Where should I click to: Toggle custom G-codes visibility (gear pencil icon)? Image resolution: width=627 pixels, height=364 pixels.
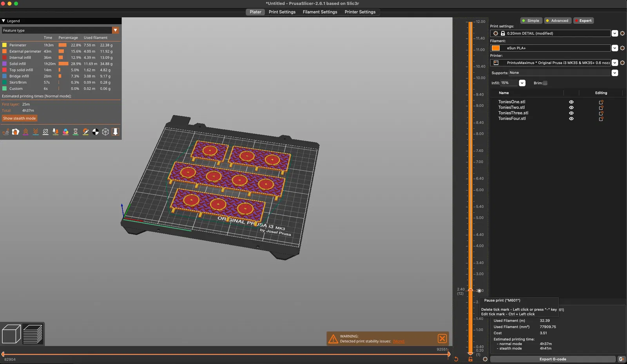coord(85,132)
